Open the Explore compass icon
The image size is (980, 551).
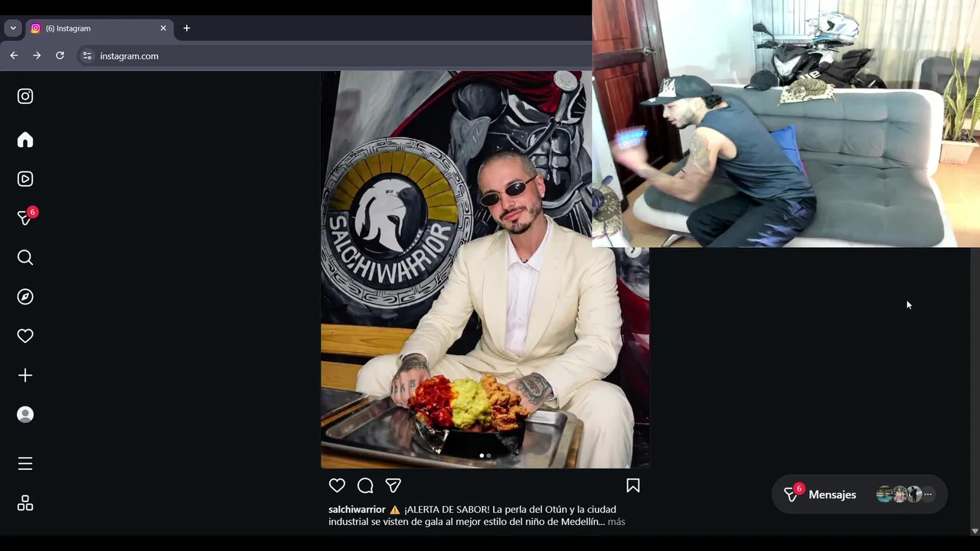25,297
